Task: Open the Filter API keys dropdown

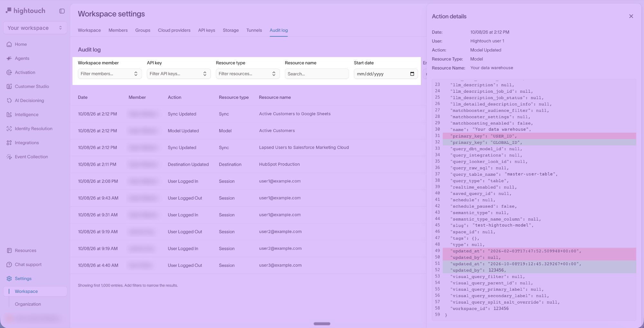Action: point(179,74)
